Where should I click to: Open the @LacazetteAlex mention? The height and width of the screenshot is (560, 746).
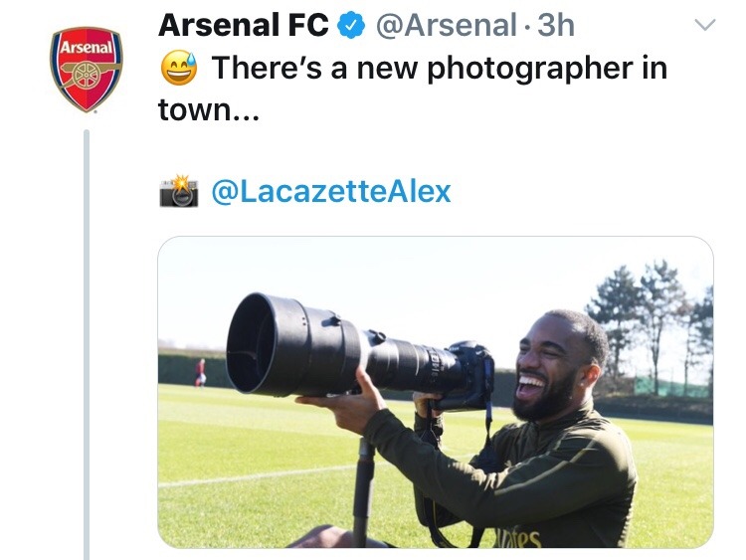coord(331,191)
